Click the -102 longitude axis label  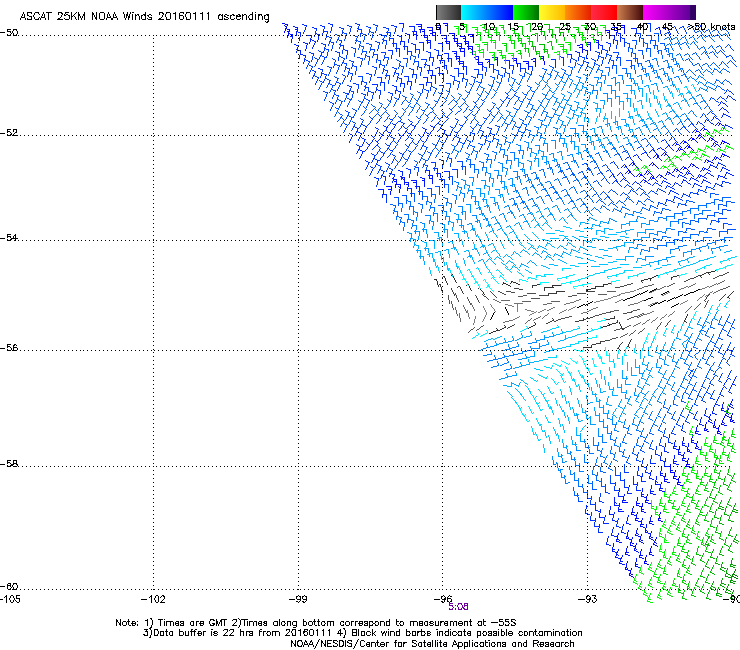pos(153,599)
